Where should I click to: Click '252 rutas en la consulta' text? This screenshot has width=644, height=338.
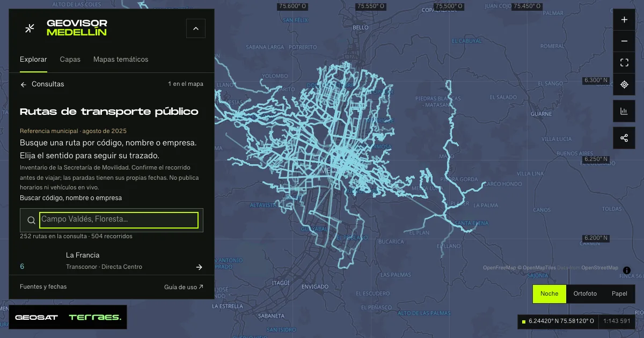click(x=76, y=236)
